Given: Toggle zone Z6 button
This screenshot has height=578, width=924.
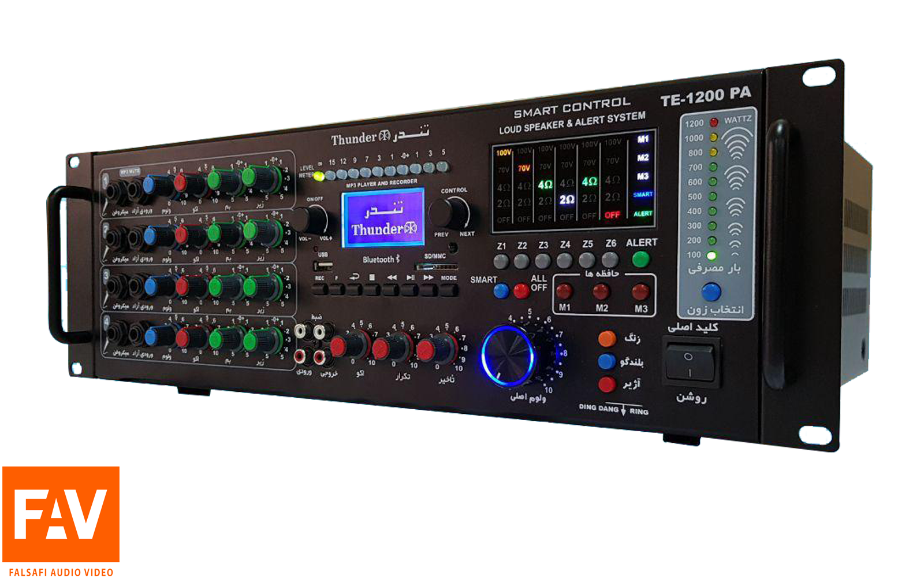Looking at the screenshot, I should click(x=610, y=259).
